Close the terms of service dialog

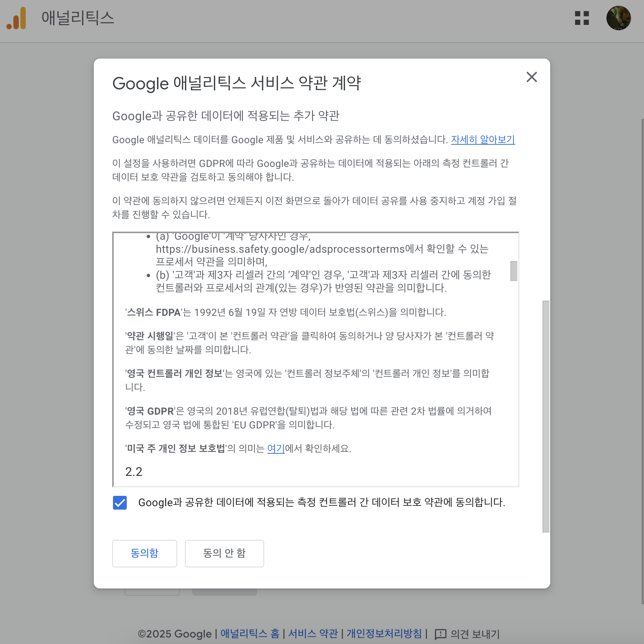(x=531, y=77)
